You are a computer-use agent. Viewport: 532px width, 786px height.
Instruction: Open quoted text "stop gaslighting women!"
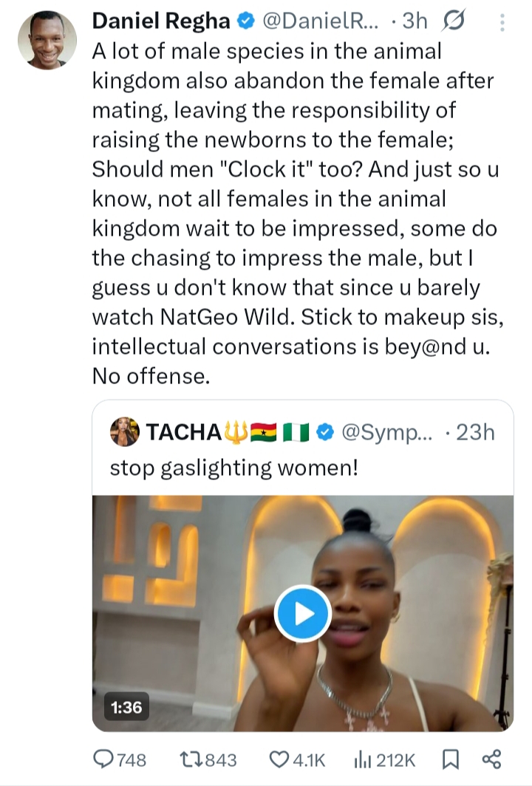pos(233,468)
